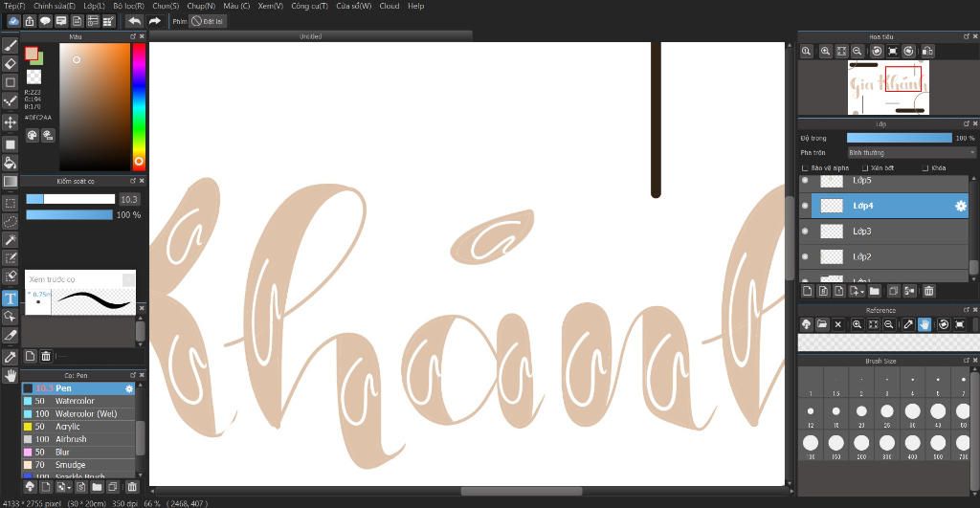Zoom in on the Navigator panel

(x=825, y=52)
